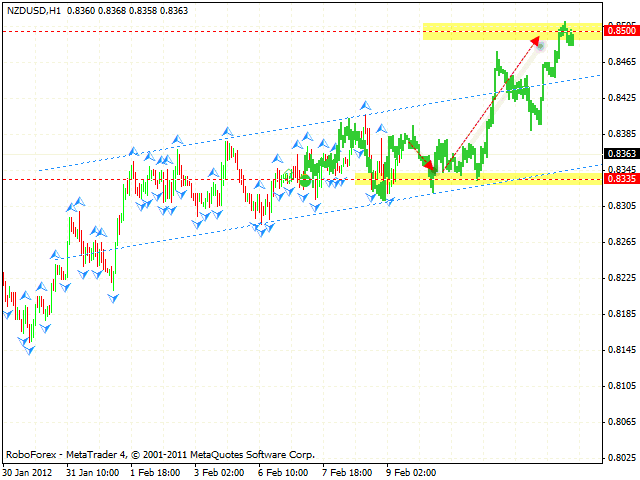640x480 pixels.
Task: Click the 0.8425 price axis label
Action: [x=622, y=98]
